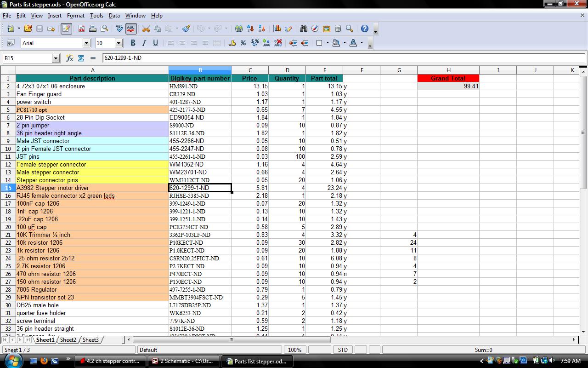
Task: Click the Format Paintbrush icon
Action: (186, 29)
